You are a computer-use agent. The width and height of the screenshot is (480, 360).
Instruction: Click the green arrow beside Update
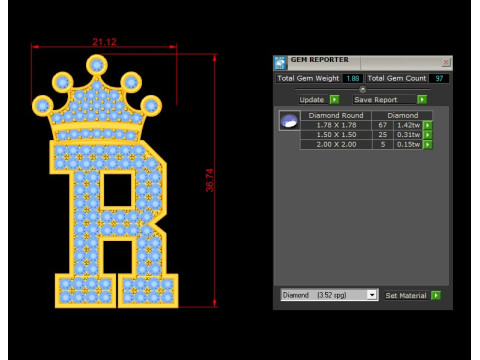point(334,99)
